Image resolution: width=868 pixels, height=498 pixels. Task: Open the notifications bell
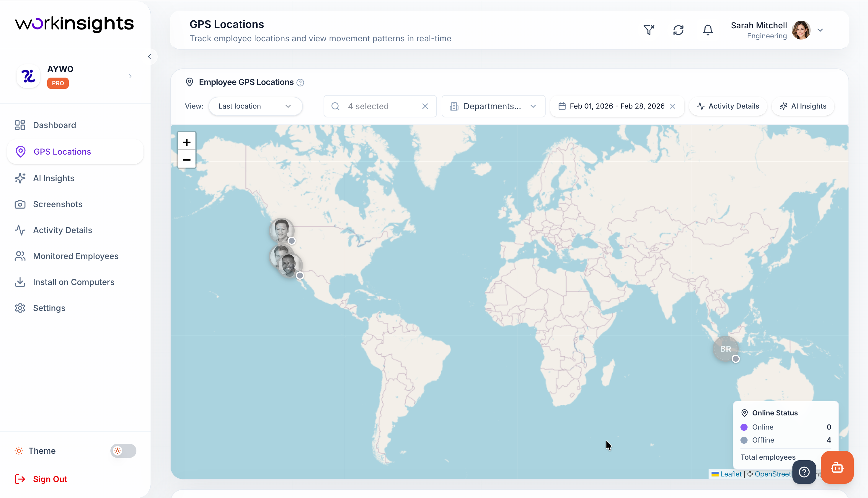tap(707, 30)
